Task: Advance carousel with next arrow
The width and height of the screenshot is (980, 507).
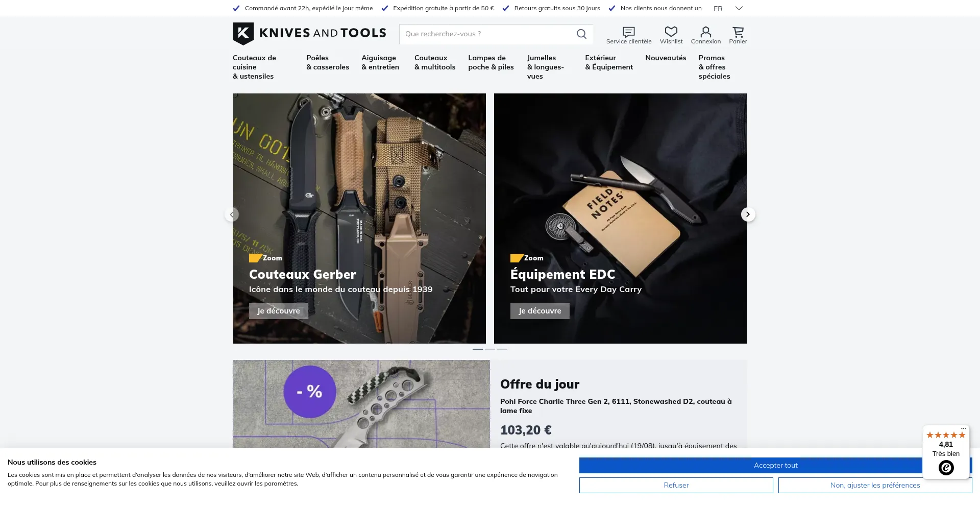Action: pos(748,214)
